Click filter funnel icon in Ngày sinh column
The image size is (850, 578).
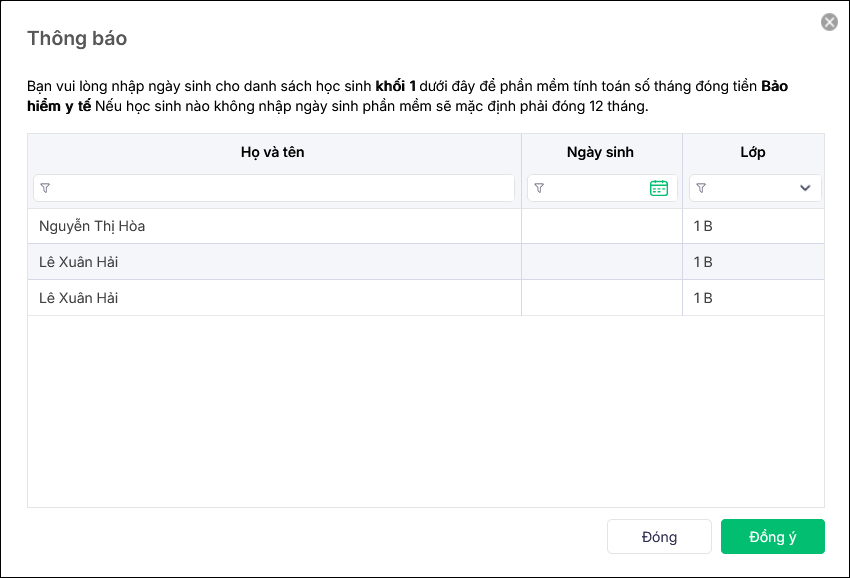539,188
